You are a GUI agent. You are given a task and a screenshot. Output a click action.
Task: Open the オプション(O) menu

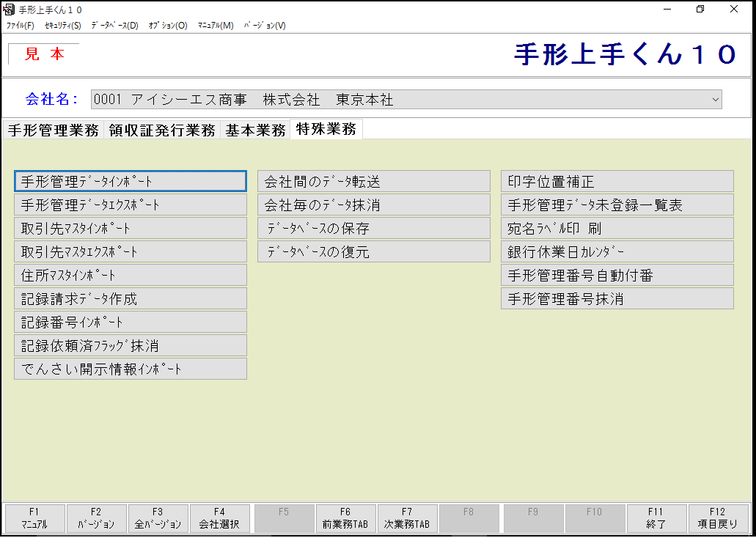[x=168, y=26]
